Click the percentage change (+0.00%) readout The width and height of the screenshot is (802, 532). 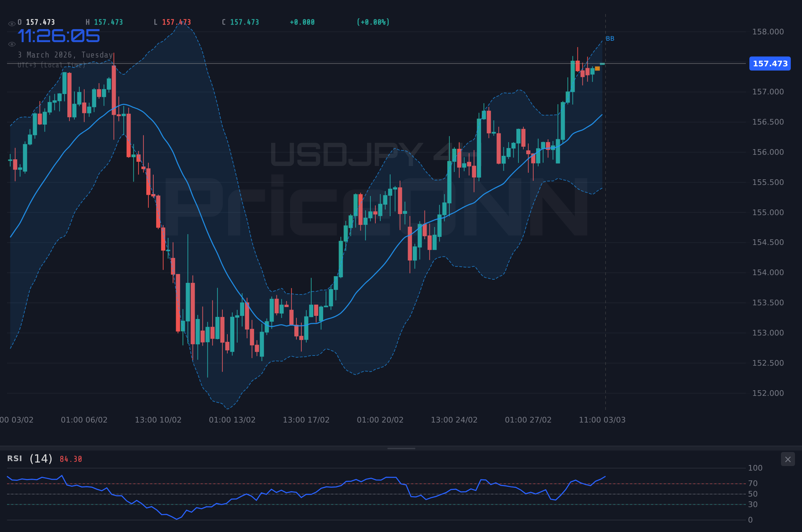coord(373,22)
